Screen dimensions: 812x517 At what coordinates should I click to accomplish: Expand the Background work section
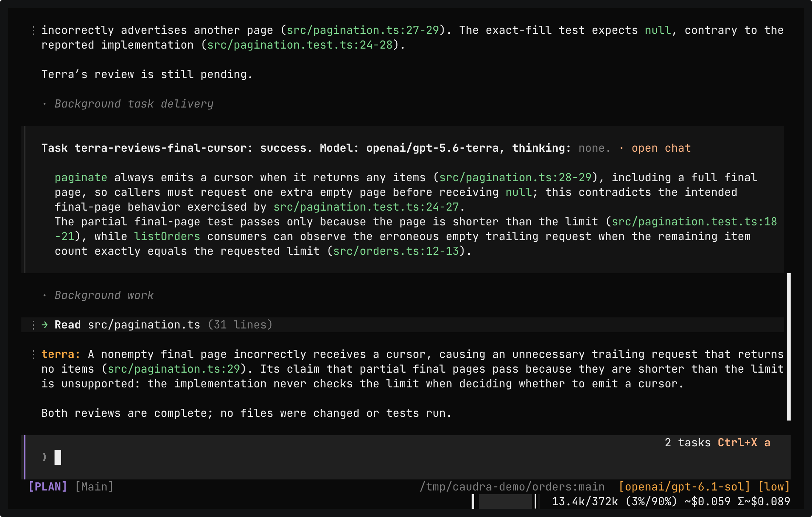(x=104, y=295)
